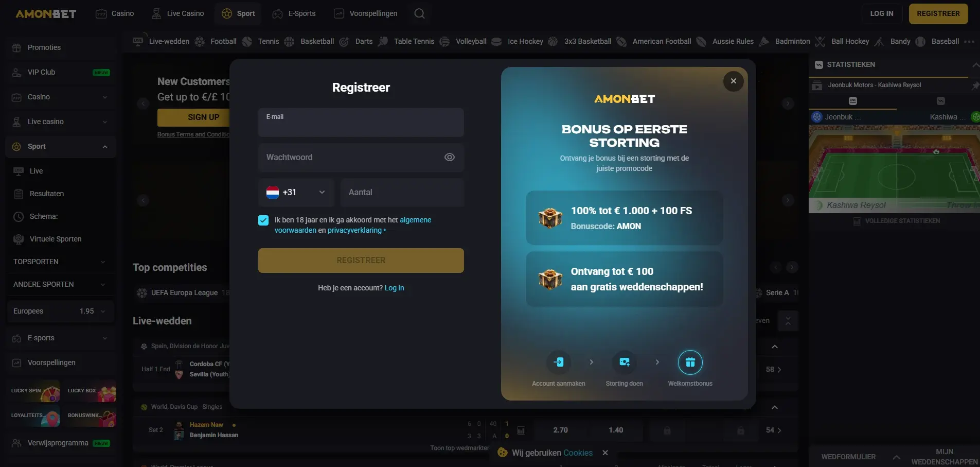Click the Darts icon in sports bar
The image size is (980, 467).
(344, 42)
